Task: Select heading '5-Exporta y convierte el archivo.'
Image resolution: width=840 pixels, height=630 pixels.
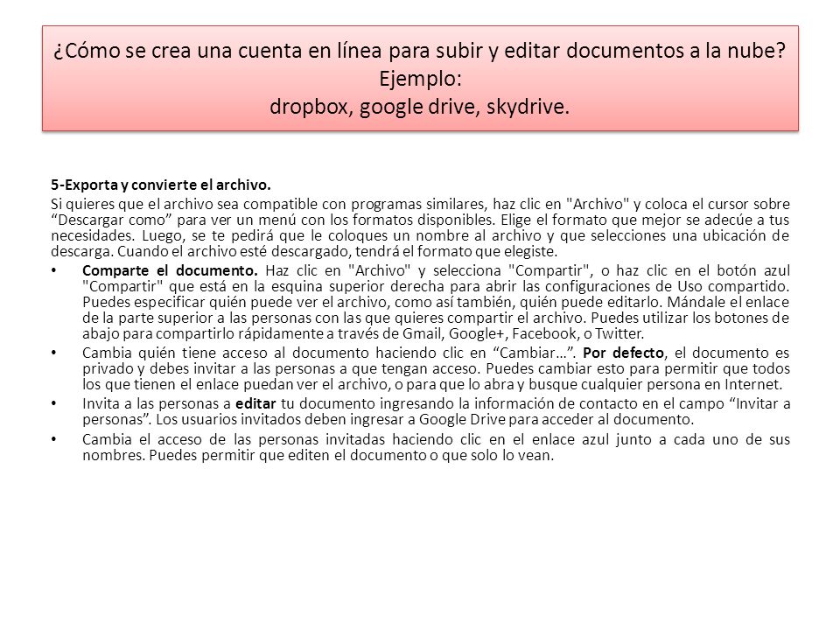Action: point(161,185)
